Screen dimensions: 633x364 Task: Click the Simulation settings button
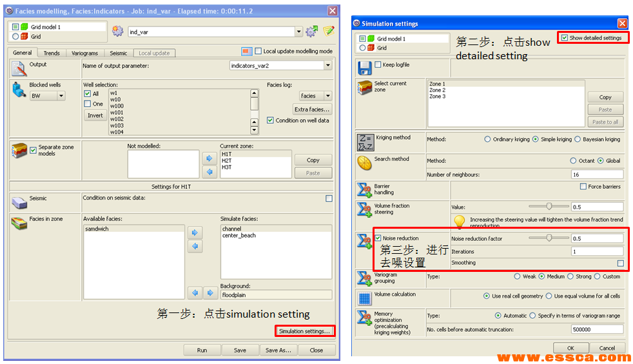point(305,331)
